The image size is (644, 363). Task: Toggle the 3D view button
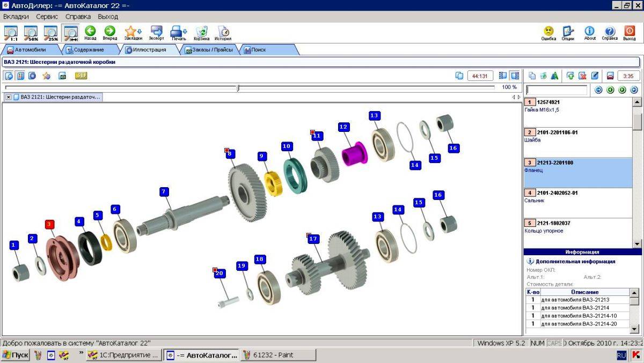click(81, 76)
